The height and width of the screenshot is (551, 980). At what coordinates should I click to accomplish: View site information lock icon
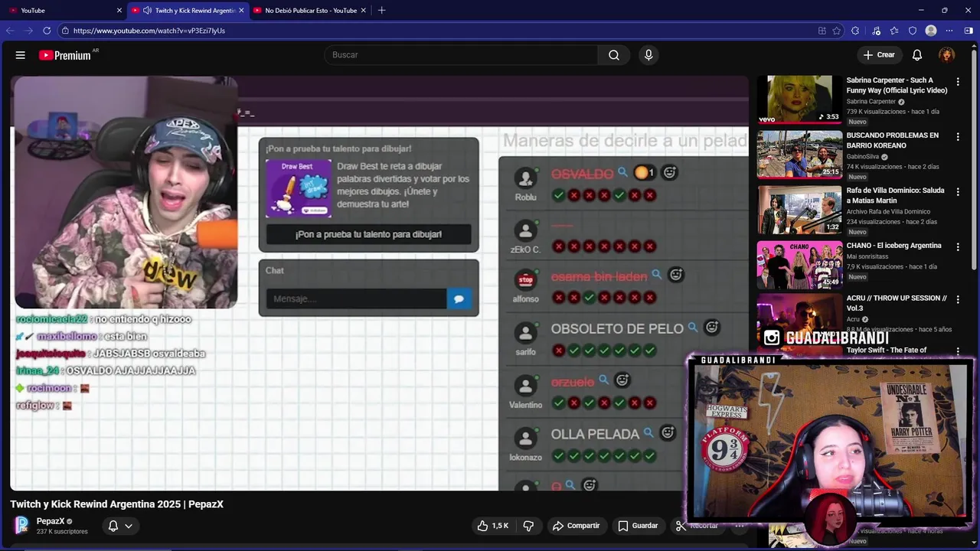[66, 31]
